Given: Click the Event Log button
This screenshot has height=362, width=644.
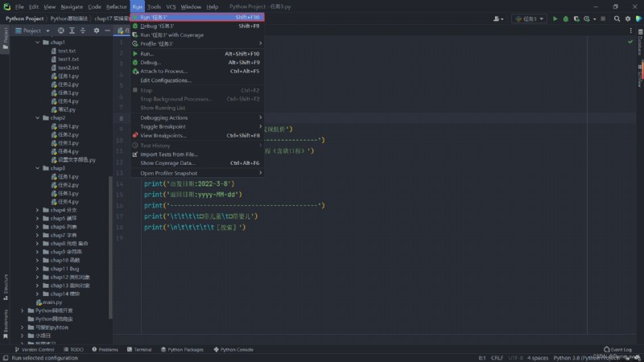Looking at the screenshot, I should pyautogui.click(x=617, y=350).
